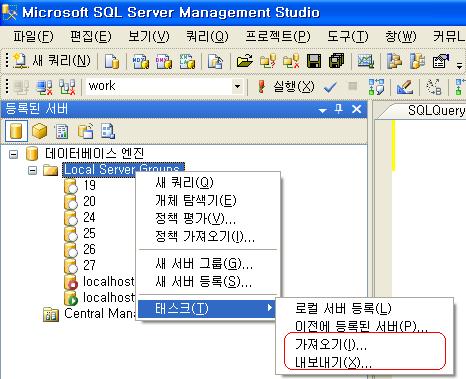Open the 'work' database dropdown
Viewport: 466px width, 379px height.
tap(237, 87)
